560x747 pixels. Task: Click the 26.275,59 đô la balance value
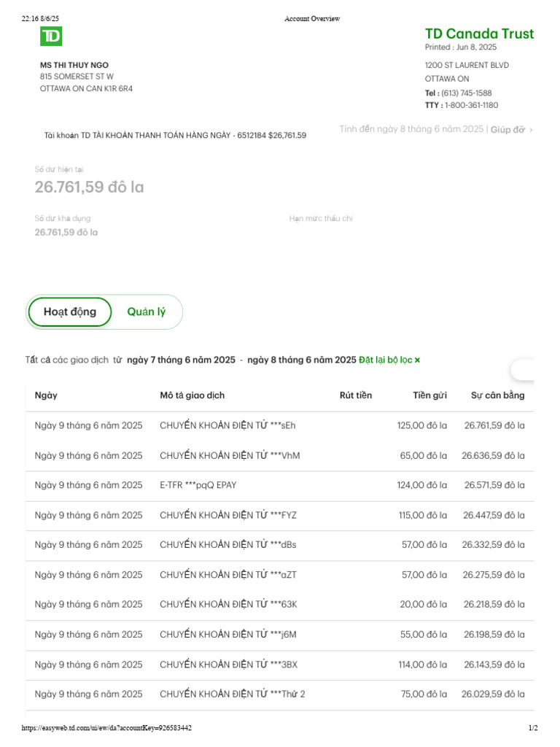point(494,575)
